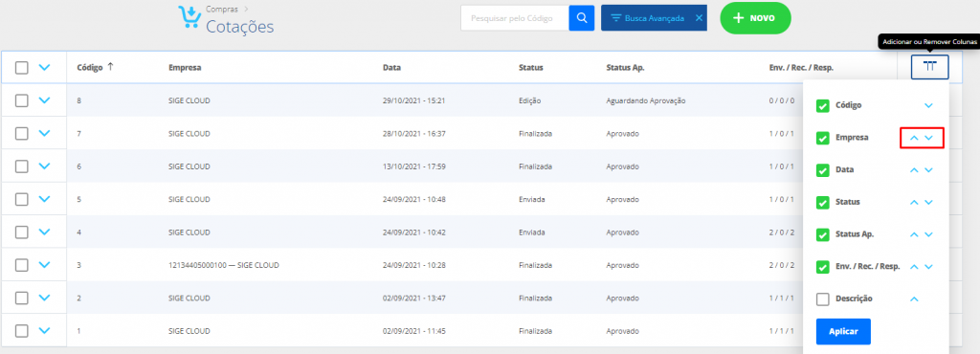Move Data column up
Image resolution: width=980 pixels, height=354 pixels.
[914, 169]
